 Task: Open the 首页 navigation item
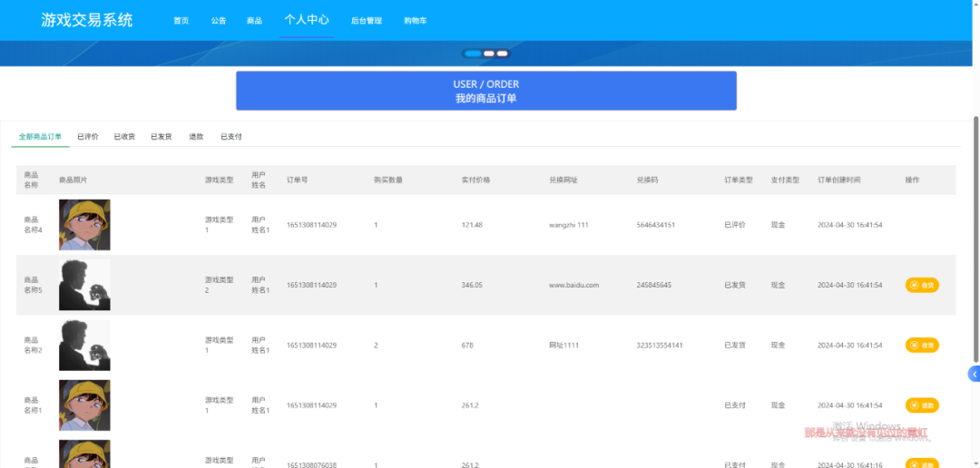[181, 21]
